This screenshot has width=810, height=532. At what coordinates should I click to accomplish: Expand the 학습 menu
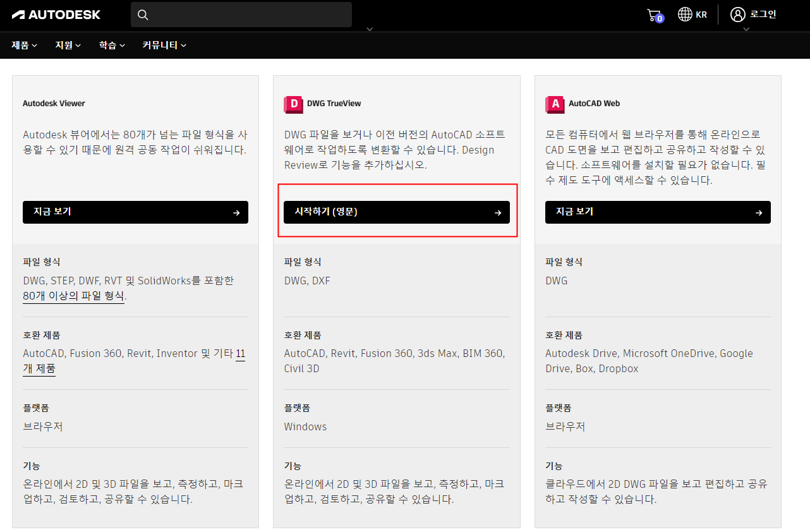coord(112,45)
